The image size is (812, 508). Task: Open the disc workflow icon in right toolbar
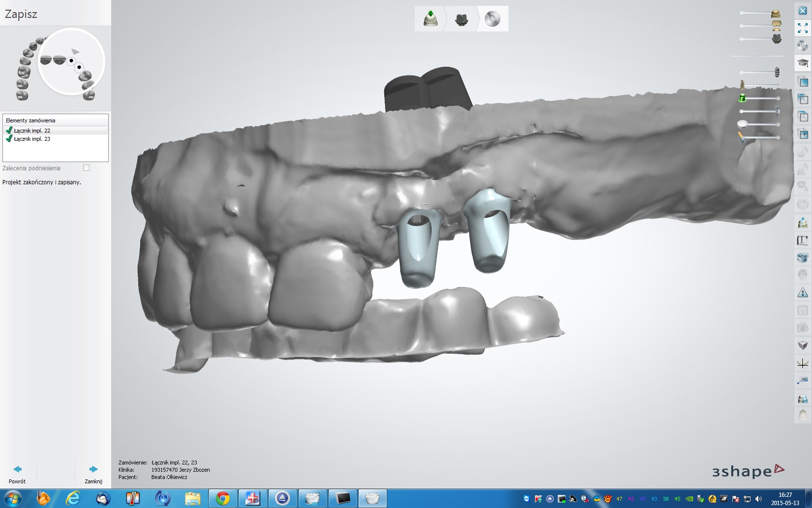coord(802,45)
